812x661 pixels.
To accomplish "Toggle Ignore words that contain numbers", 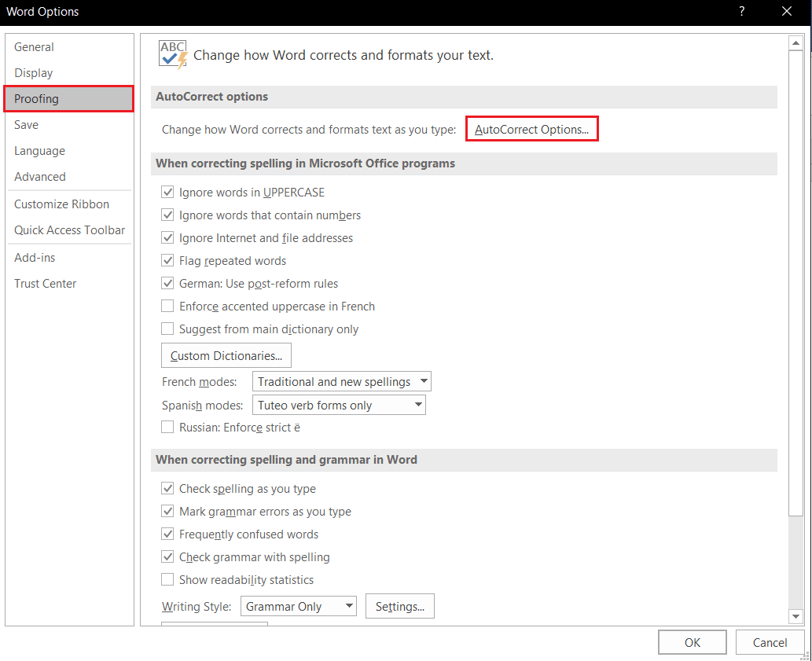I will (167, 215).
